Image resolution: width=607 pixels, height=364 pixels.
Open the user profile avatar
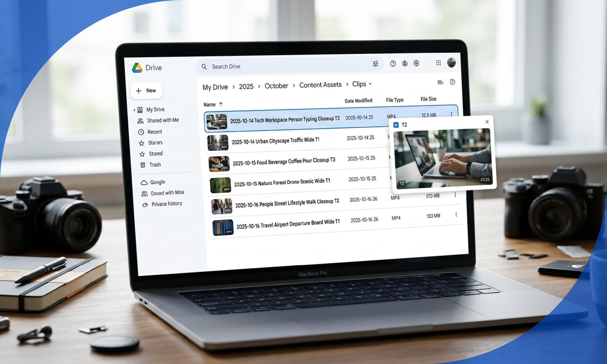click(x=451, y=62)
